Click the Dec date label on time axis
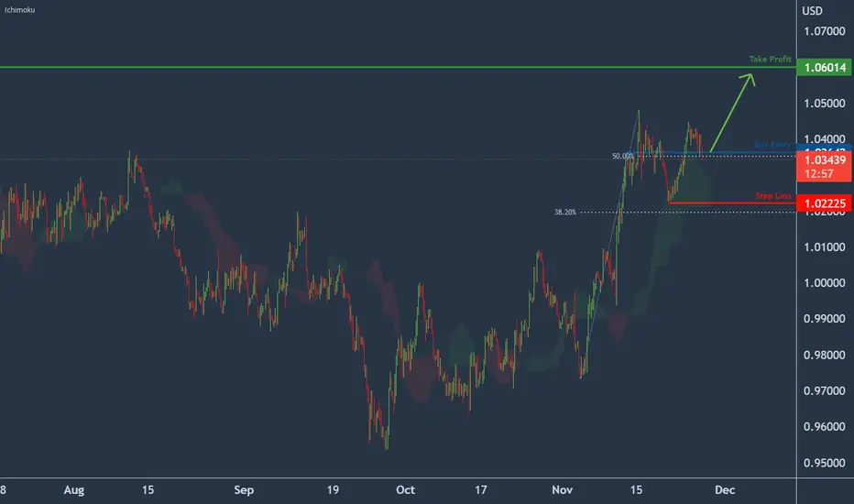This screenshot has width=854, height=504. pos(725,490)
